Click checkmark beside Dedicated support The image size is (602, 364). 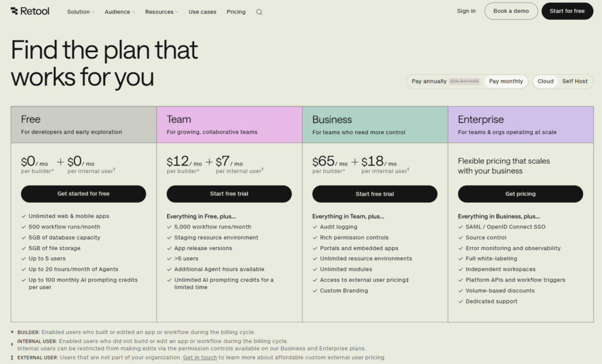(460, 302)
